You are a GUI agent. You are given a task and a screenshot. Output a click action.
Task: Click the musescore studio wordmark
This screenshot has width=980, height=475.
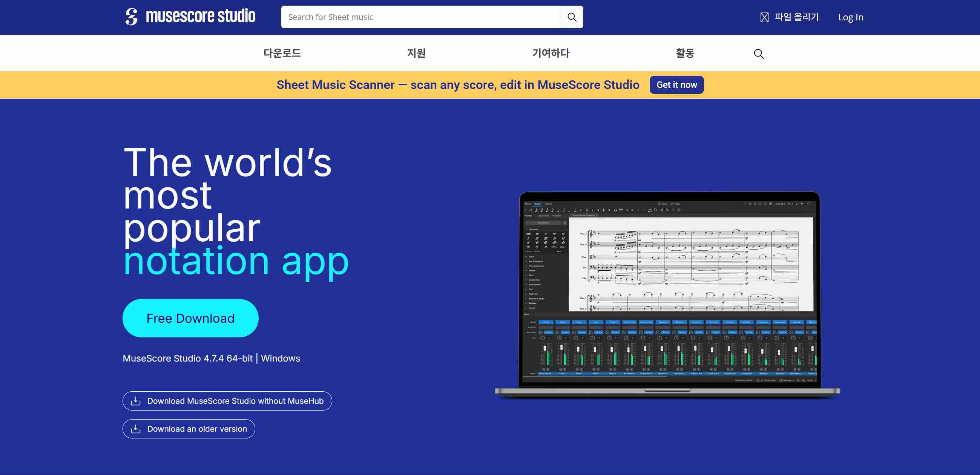coord(201,16)
